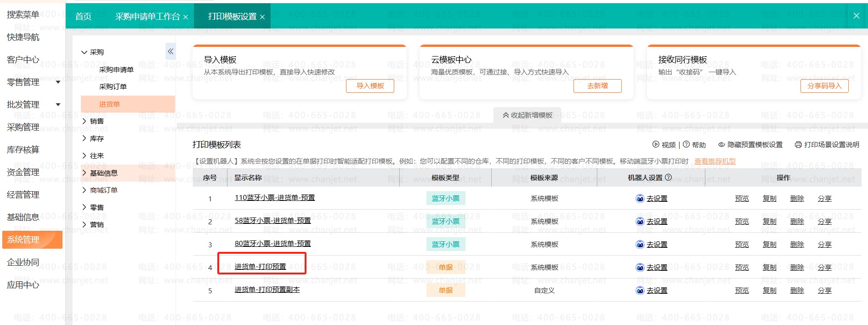Collapse the 采购 tree node

pyautogui.click(x=85, y=52)
